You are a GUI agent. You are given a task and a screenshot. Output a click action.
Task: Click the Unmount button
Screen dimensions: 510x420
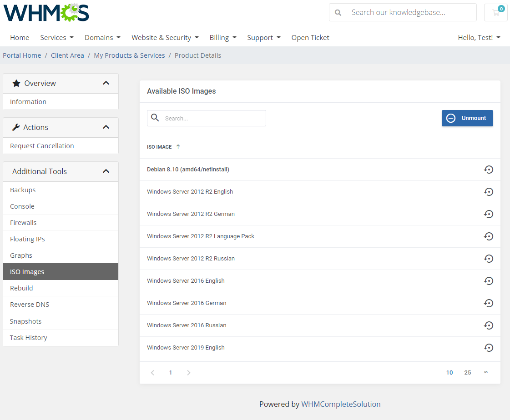click(x=467, y=118)
